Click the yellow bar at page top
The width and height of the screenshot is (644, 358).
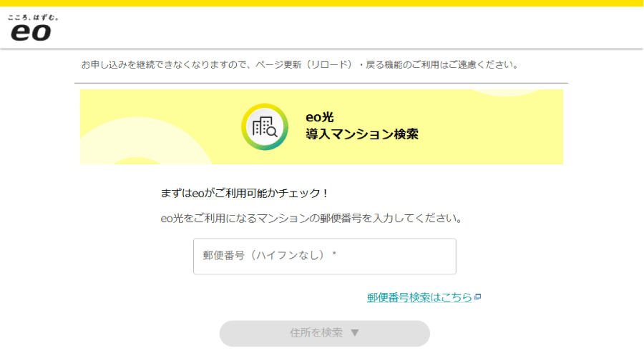click(322, 3)
